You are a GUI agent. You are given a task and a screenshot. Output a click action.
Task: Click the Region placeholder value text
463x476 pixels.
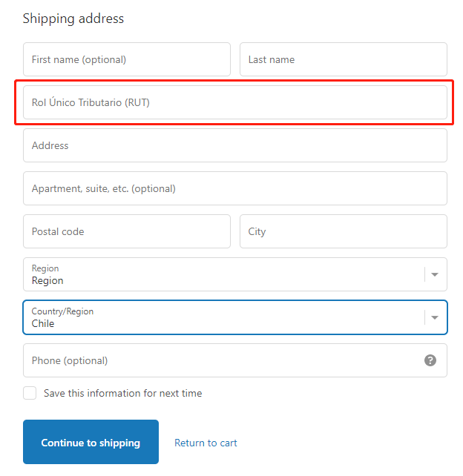coord(47,281)
